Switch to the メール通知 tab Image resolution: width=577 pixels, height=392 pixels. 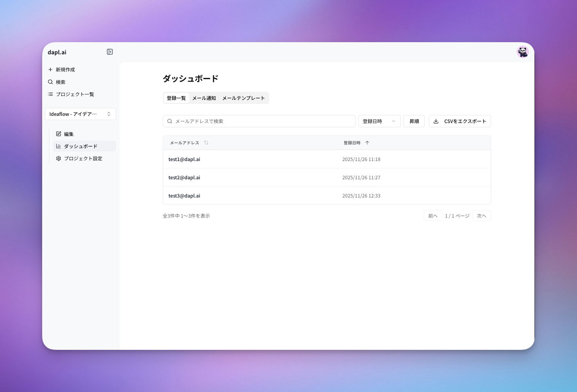pyautogui.click(x=204, y=98)
